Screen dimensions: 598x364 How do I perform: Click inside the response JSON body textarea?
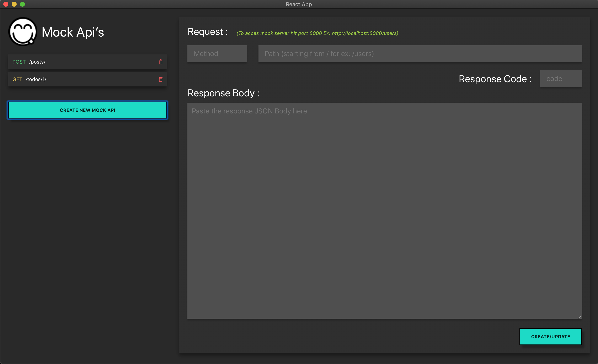384,210
